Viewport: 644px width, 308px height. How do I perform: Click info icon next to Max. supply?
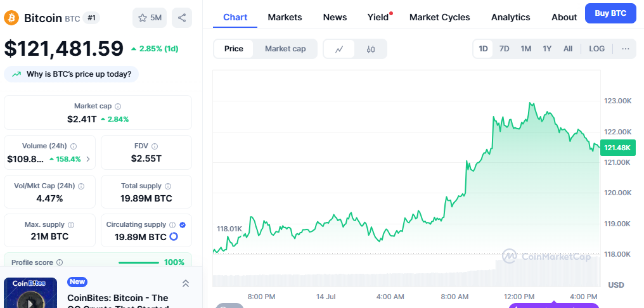tap(71, 225)
